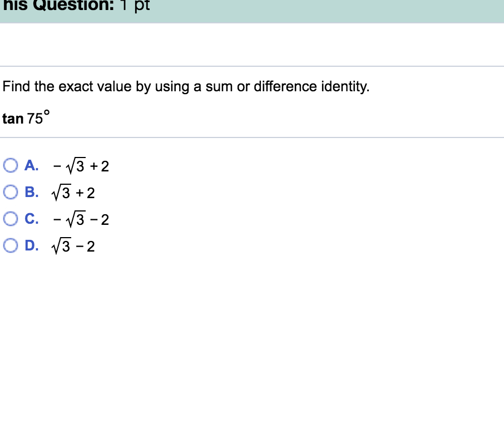Select radio button for answer A

[x=10, y=164]
